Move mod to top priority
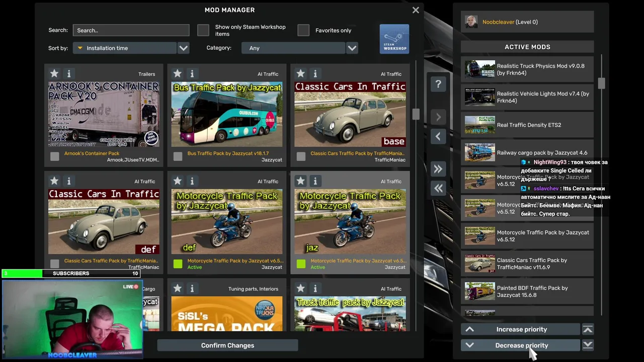Screen dimensions: 644x362 588,329
